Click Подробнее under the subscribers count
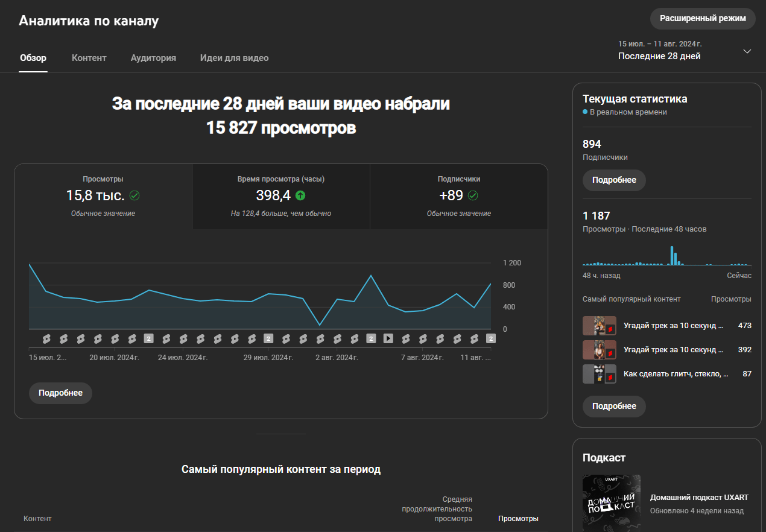766x532 pixels. [614, 180]
